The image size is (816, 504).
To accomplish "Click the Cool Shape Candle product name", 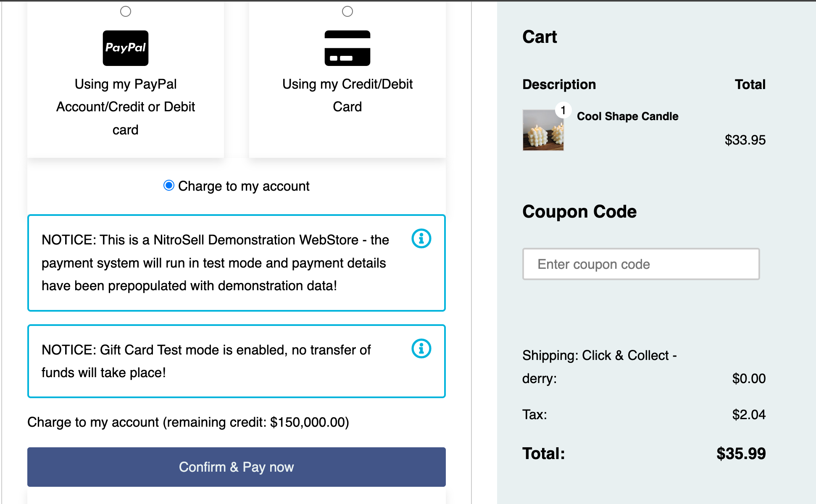I will (x=627, y=116).
